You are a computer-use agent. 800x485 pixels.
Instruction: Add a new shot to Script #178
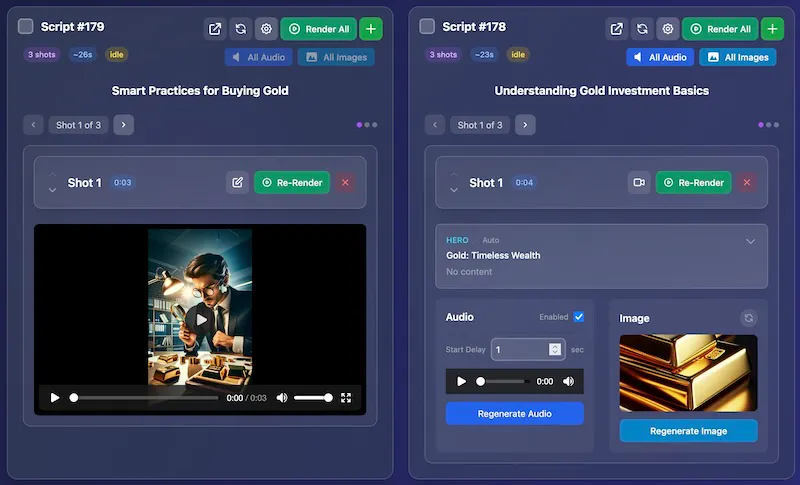pyautogui.click(x=772, y=29)
